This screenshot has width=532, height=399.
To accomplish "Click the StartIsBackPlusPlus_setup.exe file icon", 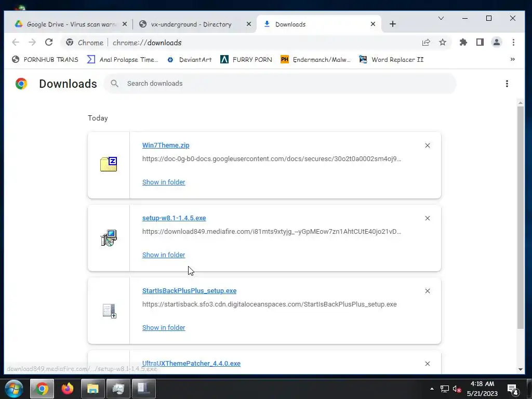I will tap(109, 311).
